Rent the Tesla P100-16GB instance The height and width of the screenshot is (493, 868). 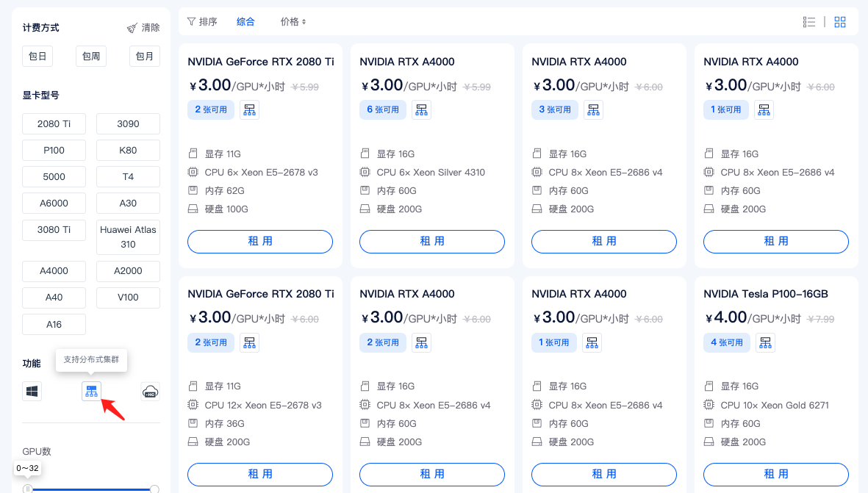pyautogui.click(x=775, y=474)
